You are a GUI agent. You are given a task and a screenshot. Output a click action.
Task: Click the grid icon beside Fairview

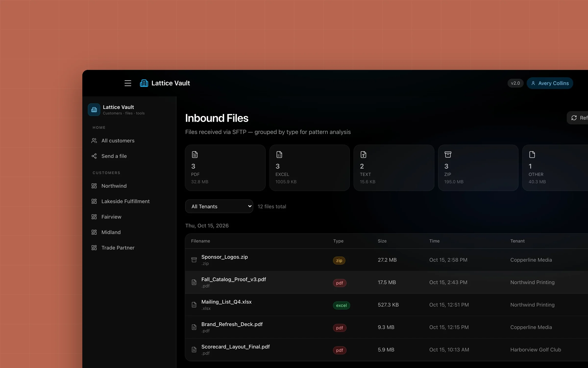pos(94,217)
